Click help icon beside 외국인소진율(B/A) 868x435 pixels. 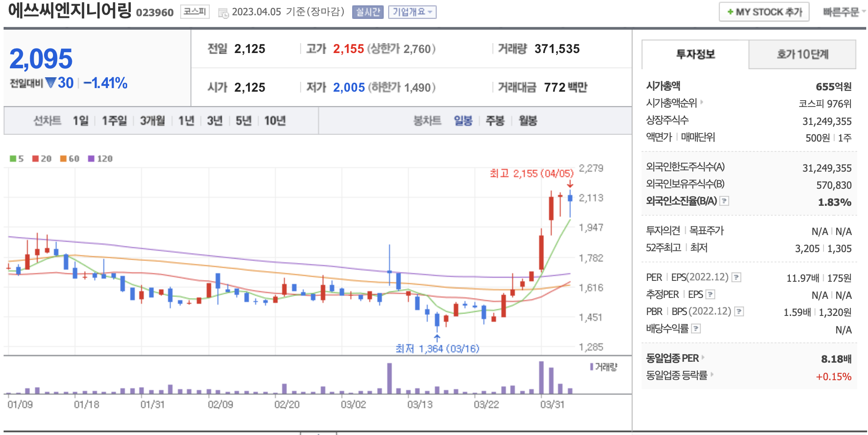724,201
